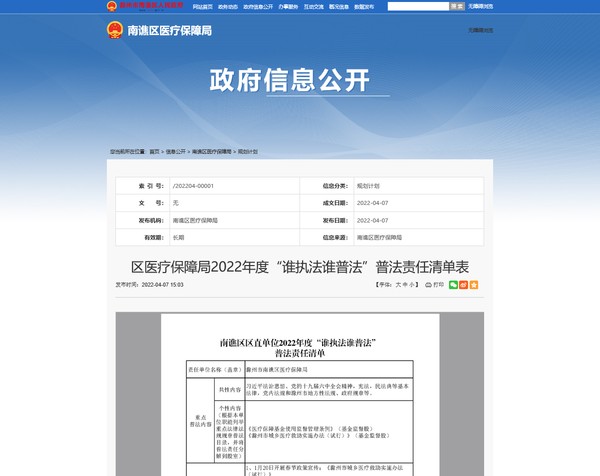Click the government emblem logo in top bar

[x=112, y=6]
